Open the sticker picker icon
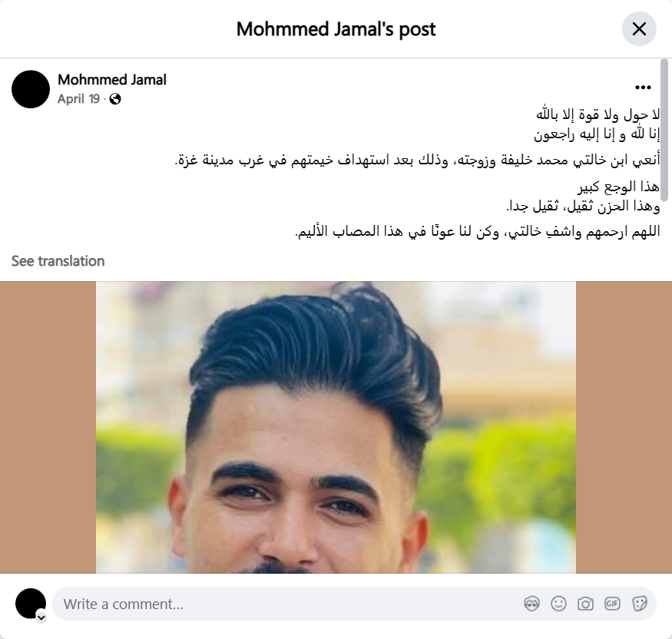 click(639, 604)
